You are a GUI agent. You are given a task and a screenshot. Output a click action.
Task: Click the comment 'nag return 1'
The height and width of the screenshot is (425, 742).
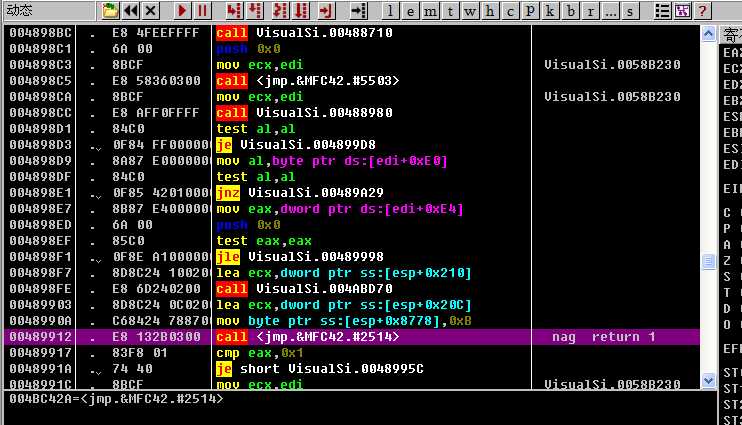tap(603, 337)
